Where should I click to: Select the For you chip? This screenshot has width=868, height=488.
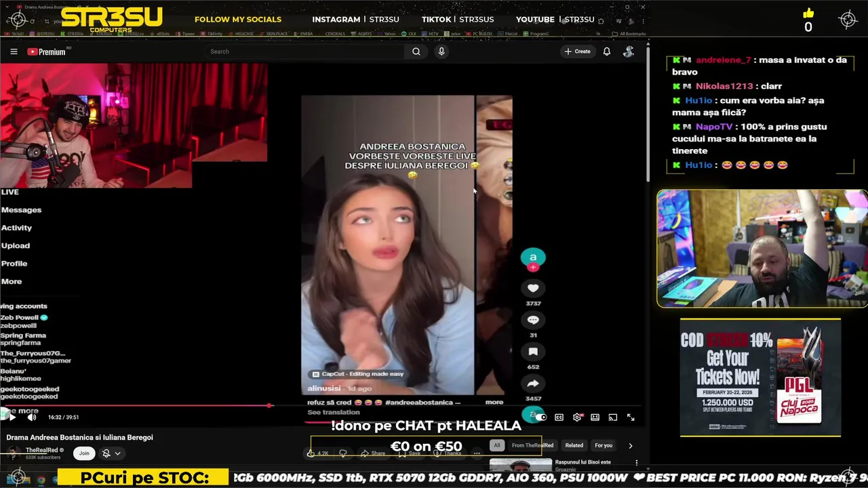(604, 445)
